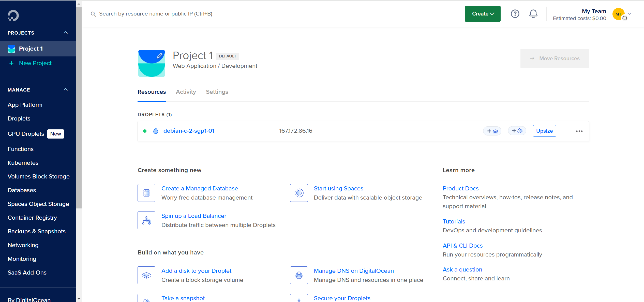This screenshot has height=302, width=644.
Task: Switch to the Activity tab
Action: pyautogui.click(x=186, y=92)
